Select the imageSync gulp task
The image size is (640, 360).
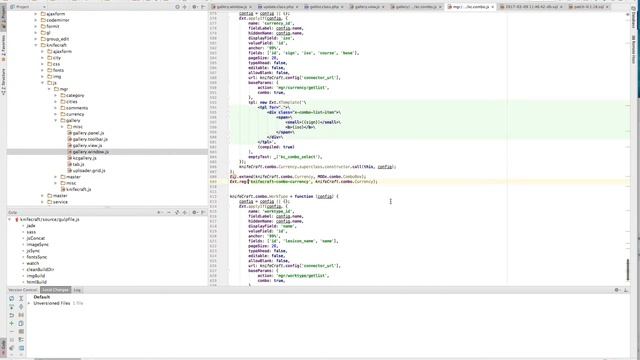[x=38, y=244]
